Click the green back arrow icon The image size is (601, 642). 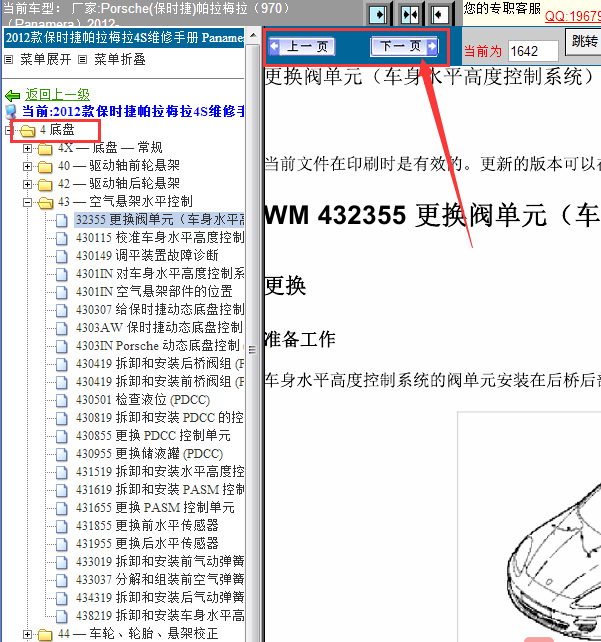pyautogui.click(x=13, y=96)
